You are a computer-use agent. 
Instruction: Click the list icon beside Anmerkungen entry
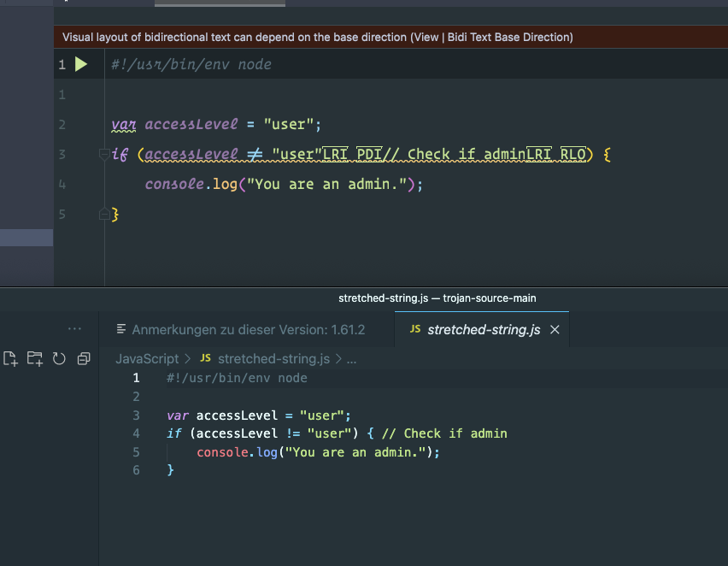120,329
